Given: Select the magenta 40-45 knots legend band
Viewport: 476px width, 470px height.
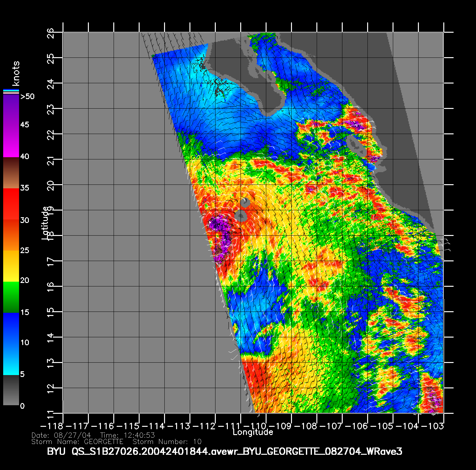Looking at the screenshot, I should click(x=11, y=141).
